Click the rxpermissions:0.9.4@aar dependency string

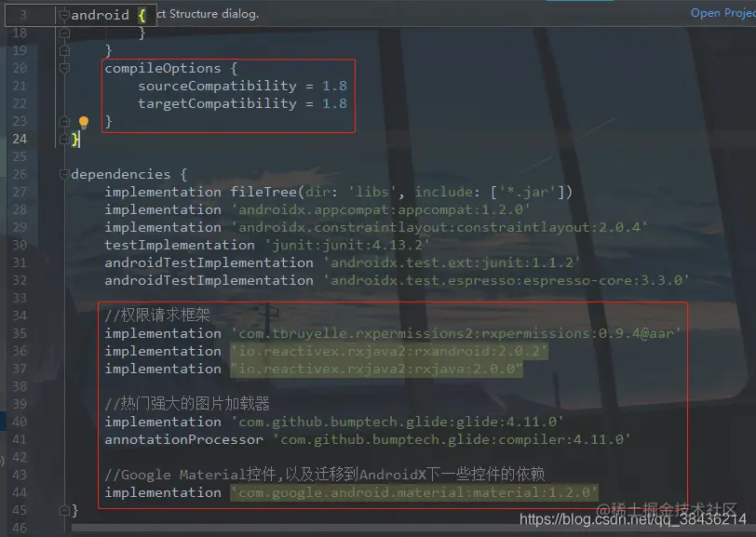[x=455, y=333]
